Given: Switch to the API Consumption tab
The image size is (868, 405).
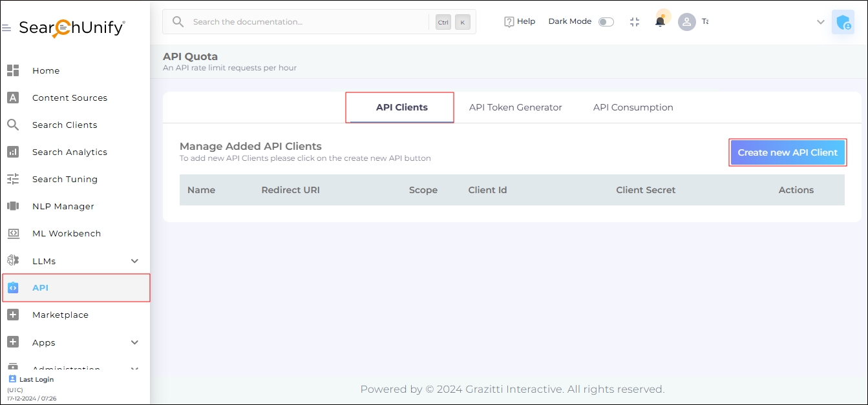Looking at the screenshot, I should coord(633,107).
